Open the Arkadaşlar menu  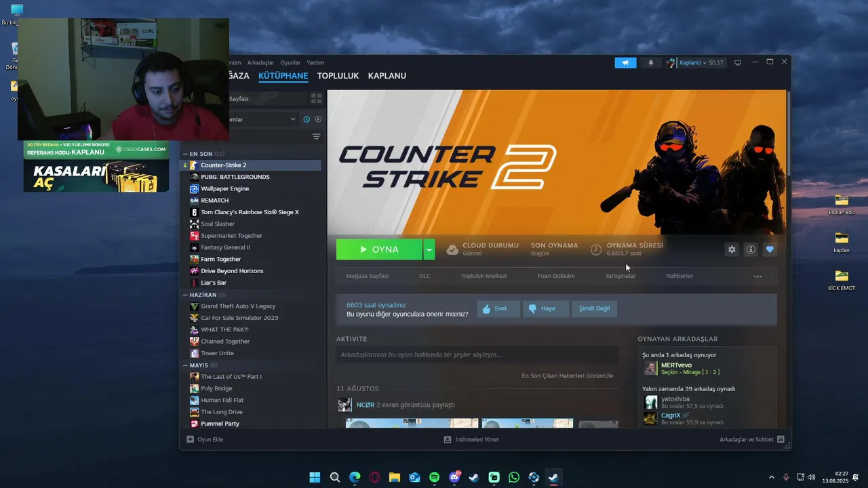pos(261,62)
